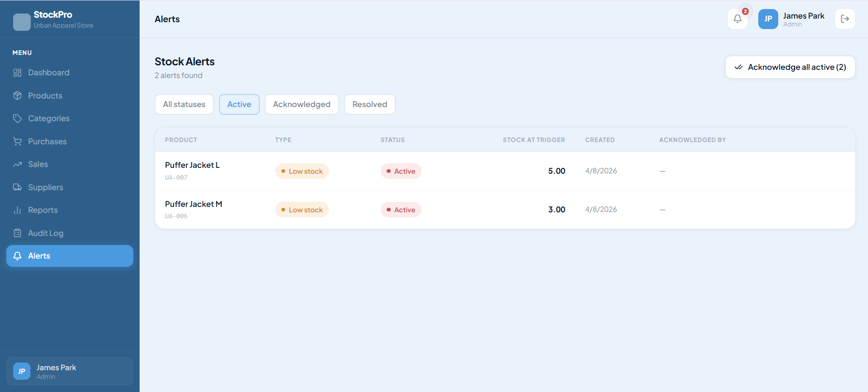Click the JP avatar in header

tap(768, 19)
